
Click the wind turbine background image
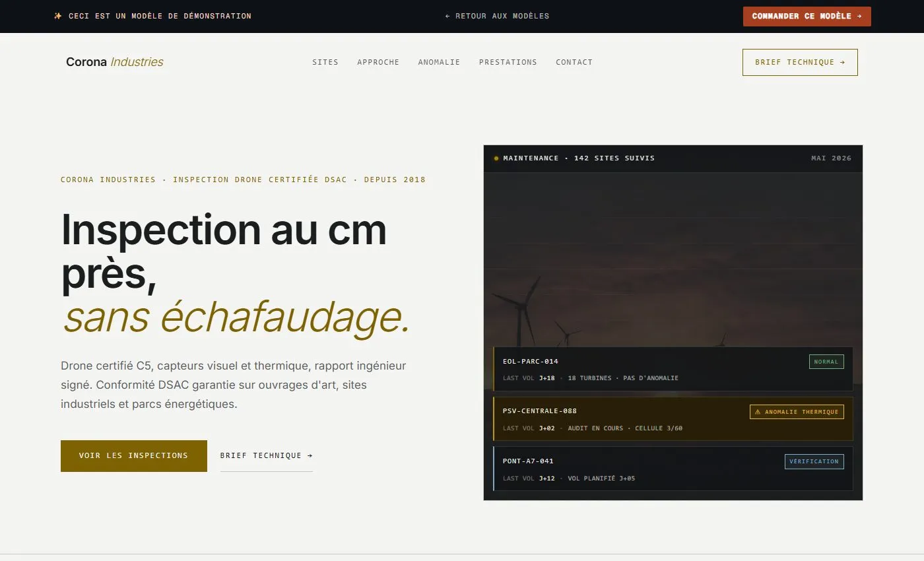pos(673,257)
